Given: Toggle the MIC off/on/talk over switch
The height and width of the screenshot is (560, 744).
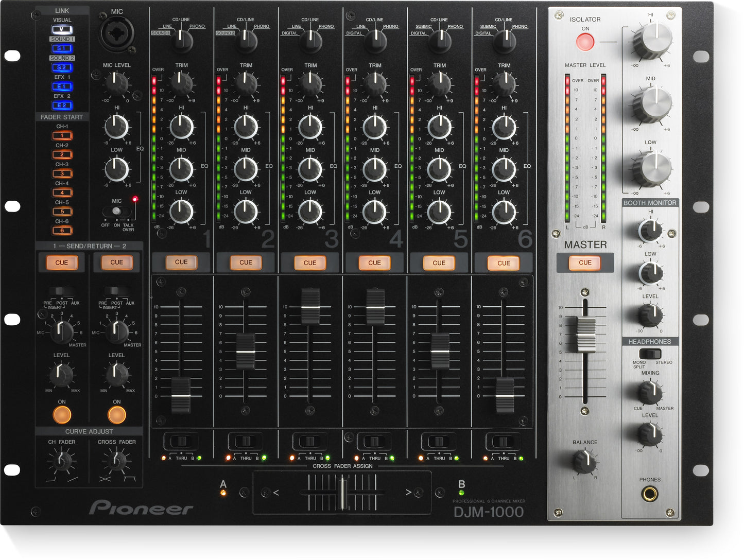Looking at the screenshot, I should point(116,211).
